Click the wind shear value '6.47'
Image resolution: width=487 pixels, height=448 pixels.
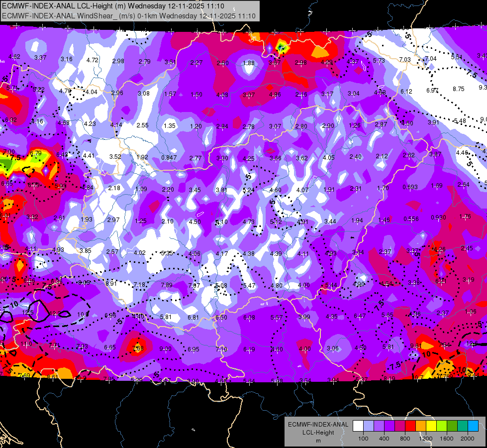(360, 316)
